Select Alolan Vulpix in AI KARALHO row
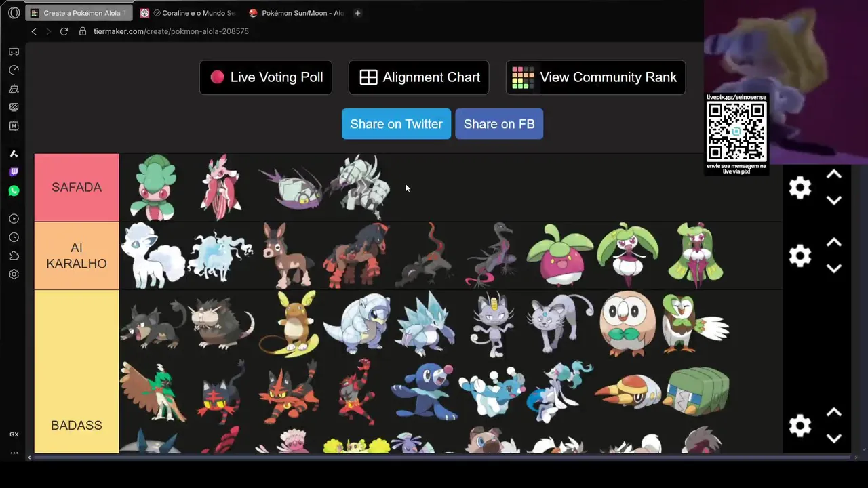868x488 pixels. pyautogui.click(x=153, y=256)
